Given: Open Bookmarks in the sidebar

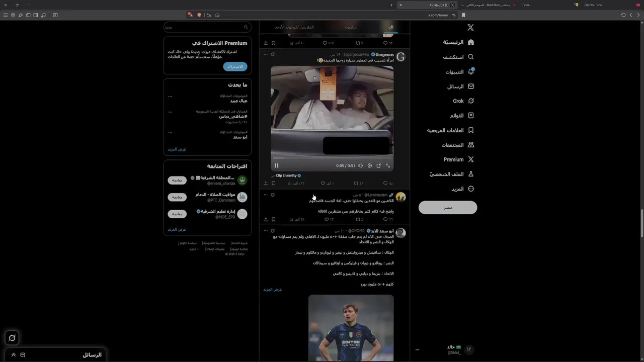Looking at the screenshot, I should pos(451,130).
